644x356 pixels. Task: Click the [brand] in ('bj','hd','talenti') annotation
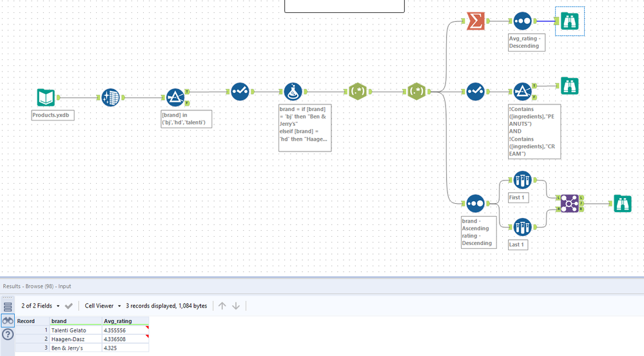[186, 119]
